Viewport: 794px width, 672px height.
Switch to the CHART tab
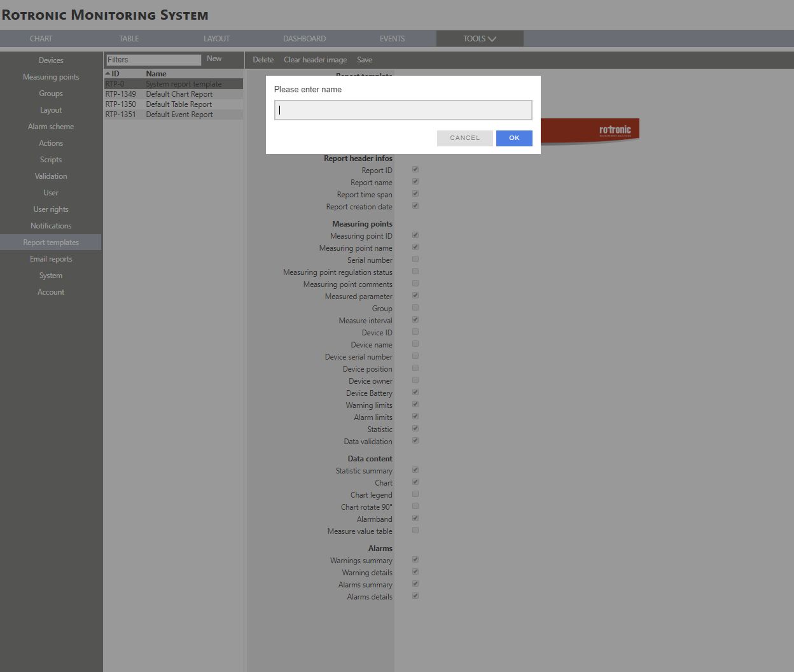(41, 39)
